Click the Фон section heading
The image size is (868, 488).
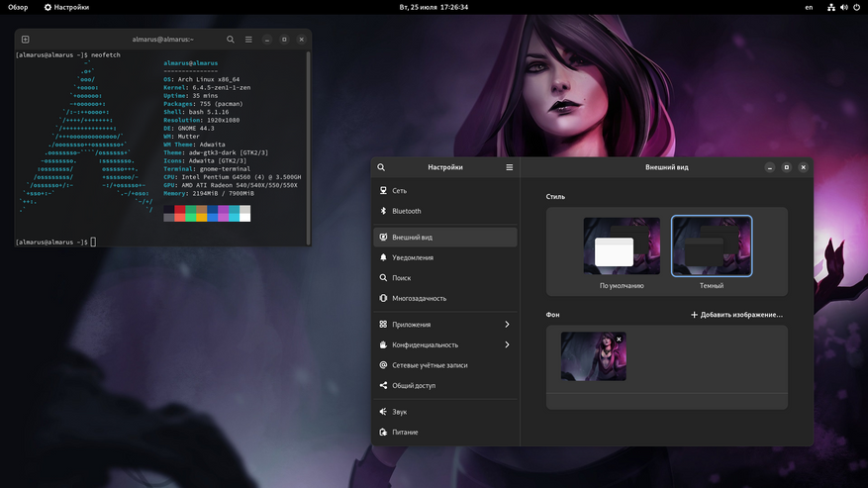click(x=552, y=315)
